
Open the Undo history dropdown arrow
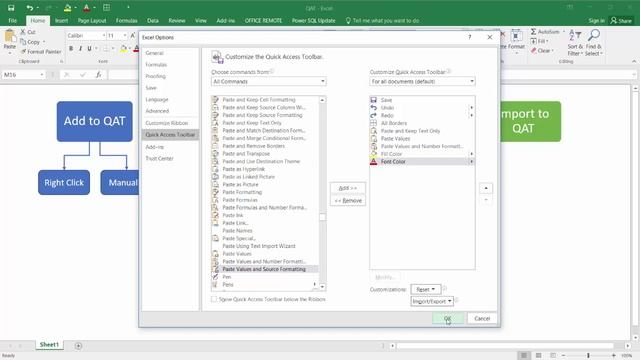tap(38, 8)
